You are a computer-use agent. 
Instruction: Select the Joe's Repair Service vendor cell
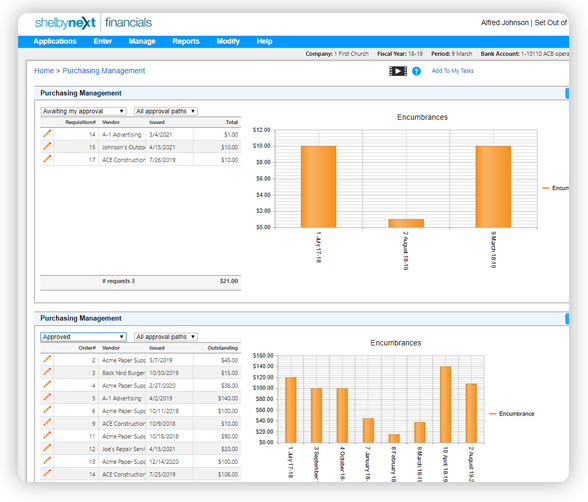pyautogui.click(x=122, y=449)
